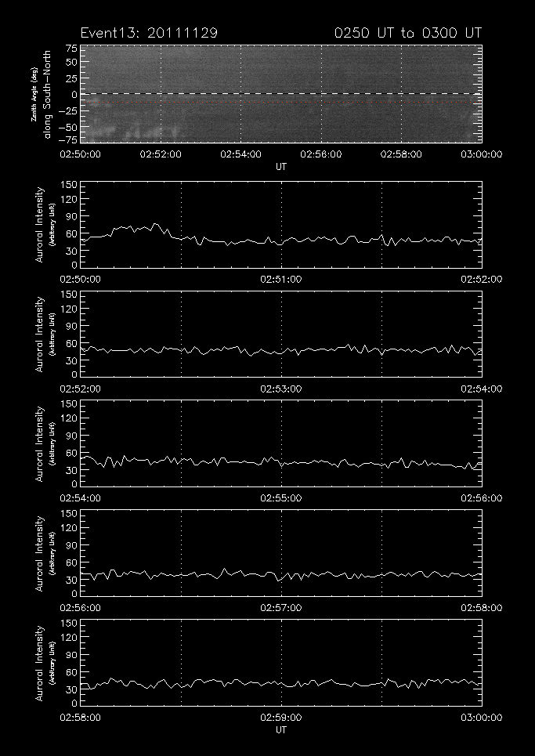Click the red dotted line across the keogram

(281, 102)
